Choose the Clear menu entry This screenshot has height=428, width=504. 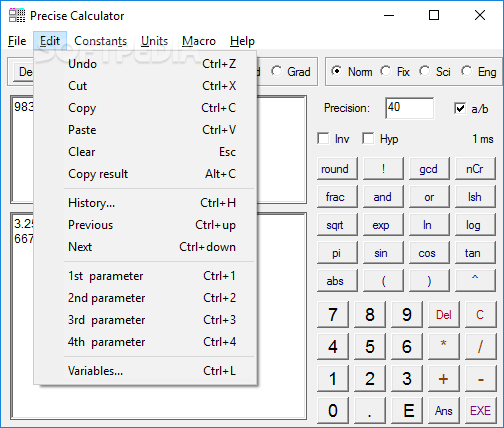[145, 152]
